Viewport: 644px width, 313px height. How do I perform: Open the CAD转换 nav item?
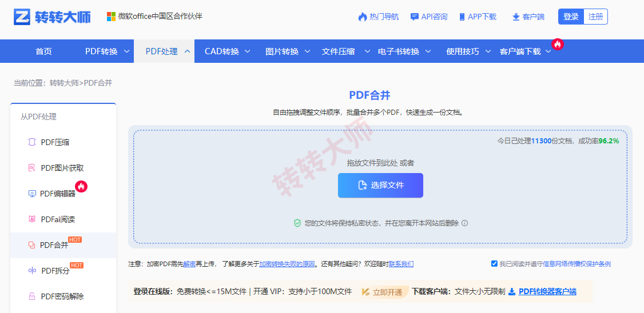222,51
